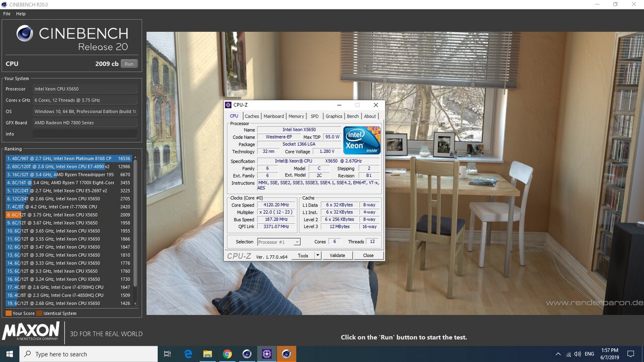The width and height of the screenshot is (644, 362).
Task: Open the Action Center notifications icon
Action: click(x=630, y=354)
